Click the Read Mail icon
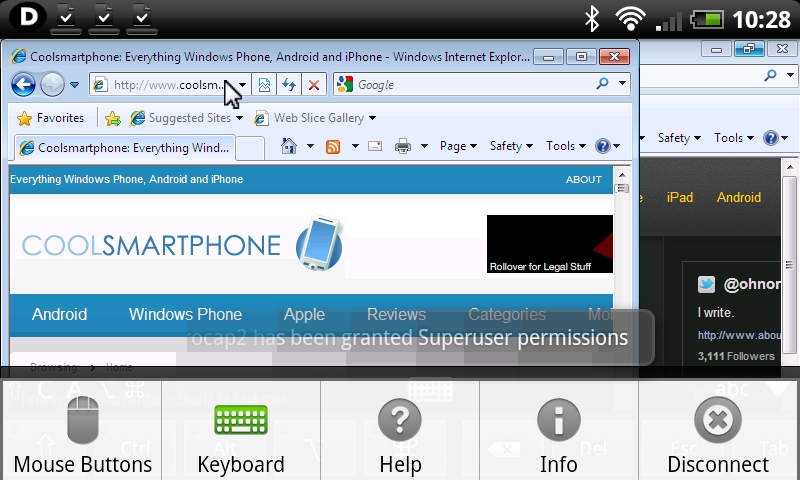Image resolution: width=800 pixels, height=480 pixels. point(375,147)
